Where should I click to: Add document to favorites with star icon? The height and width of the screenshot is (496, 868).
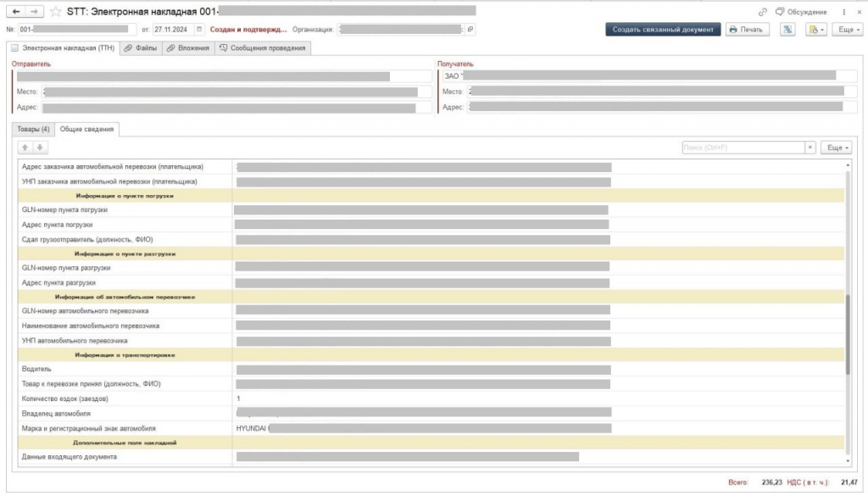(55, 12)
